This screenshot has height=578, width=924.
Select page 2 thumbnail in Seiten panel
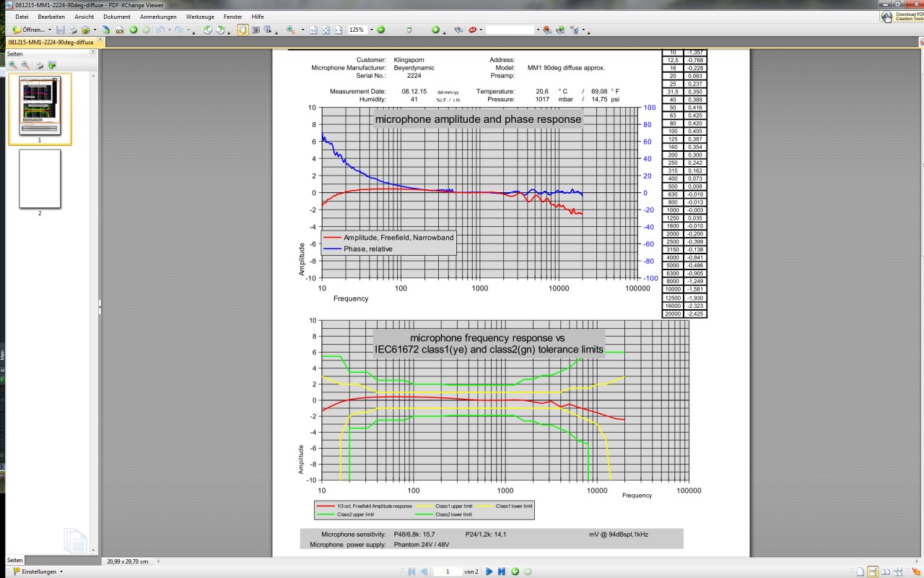click(x=40, y=178)
